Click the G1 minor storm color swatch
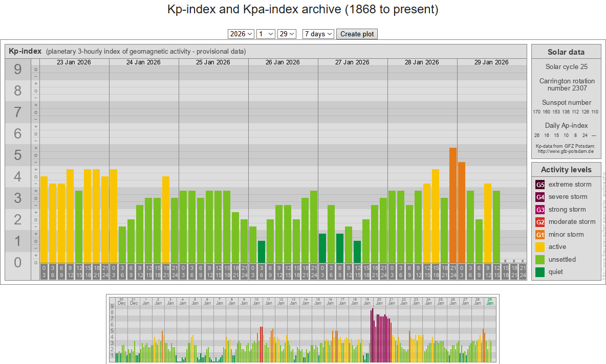This screenshot has height=364, width=606. tap(540, 235)
